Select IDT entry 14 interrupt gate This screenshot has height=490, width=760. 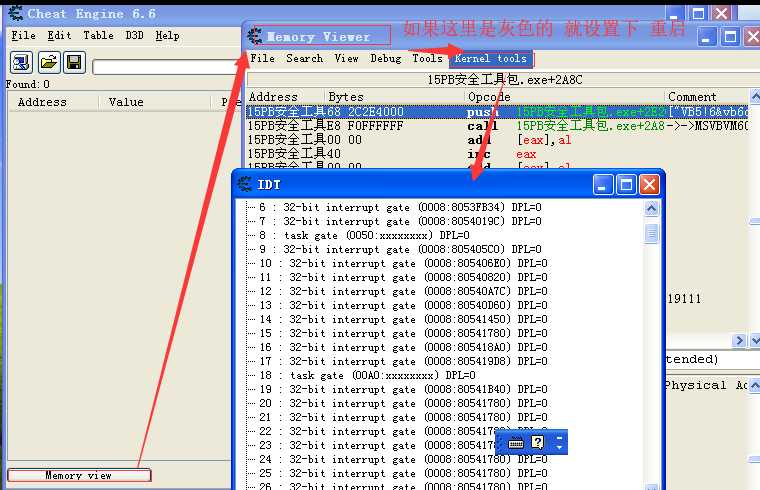403,319
